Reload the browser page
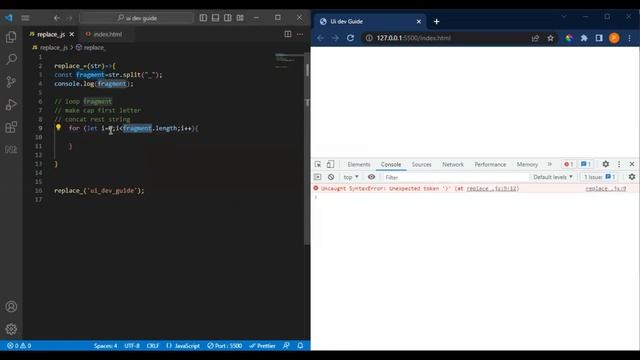640x360 pixels. tap(350, 38)
